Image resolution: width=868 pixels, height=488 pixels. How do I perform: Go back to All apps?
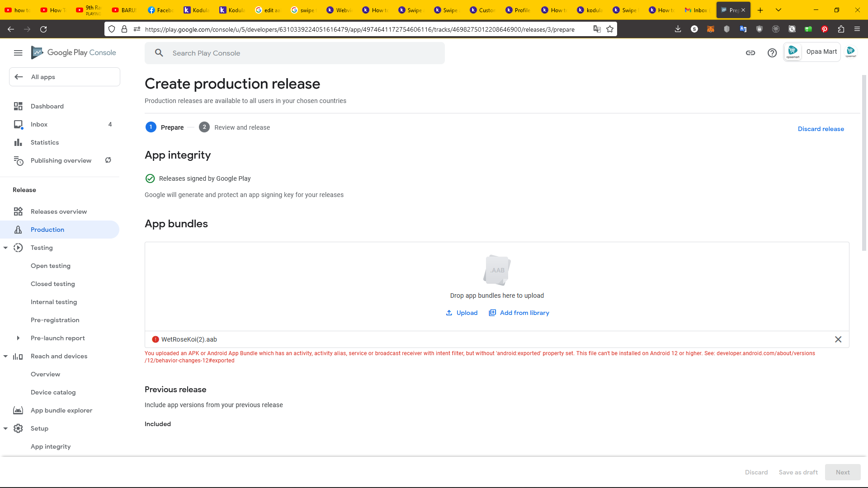tap(65, 77)
